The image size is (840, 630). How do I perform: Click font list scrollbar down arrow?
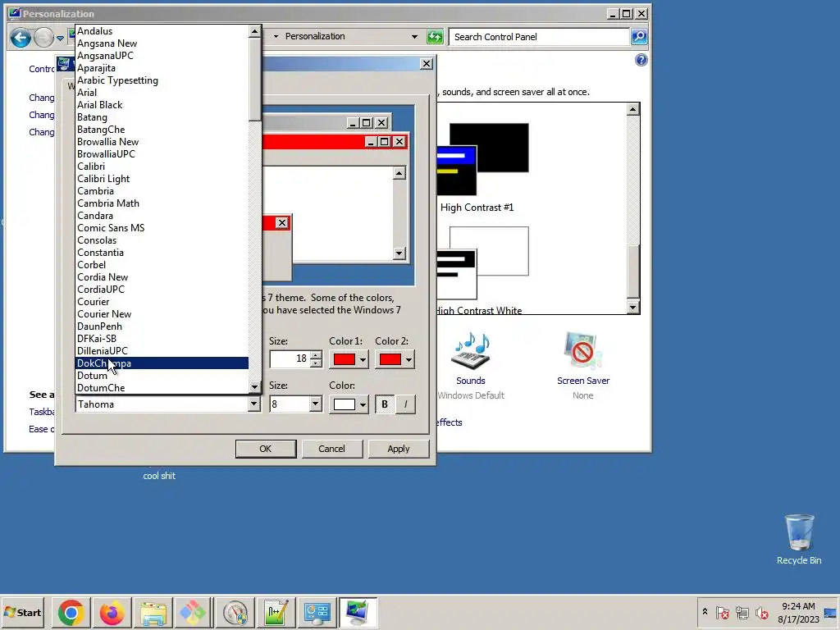[254, 387]
